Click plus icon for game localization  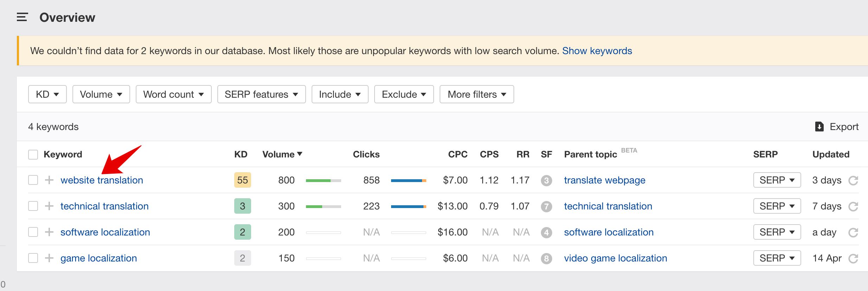[49, 258]
